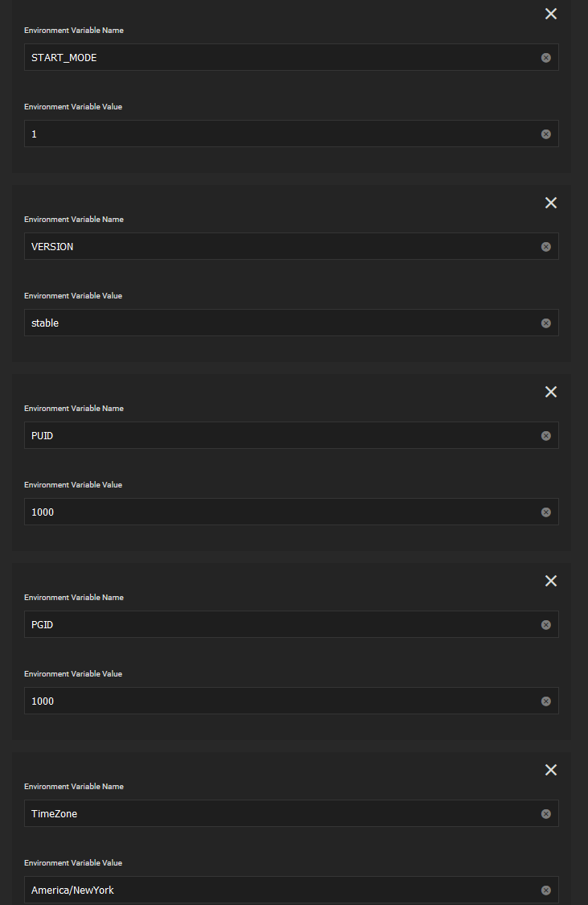Clear the TimeZone name field
This screenshot has width=588, height=905.
546,814
